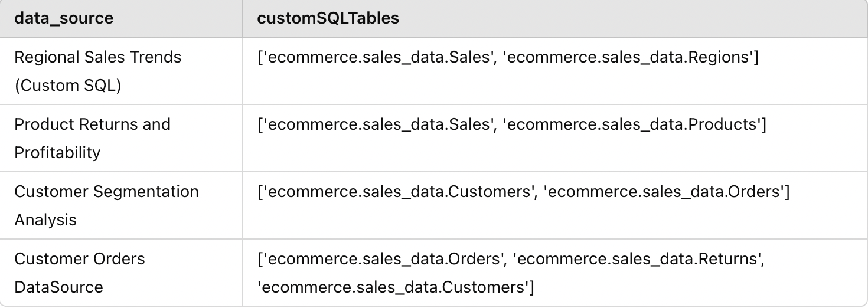Click the customSQLTables column header
The height and width of the screenshot is (308, 868).
point(328,18)
